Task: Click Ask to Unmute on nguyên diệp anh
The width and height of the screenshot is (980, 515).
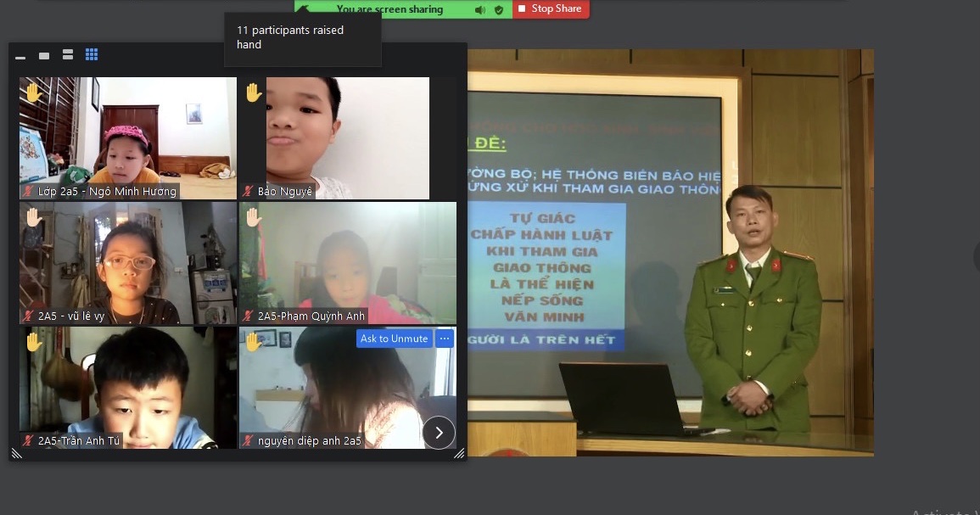Action: pyautogui.click(x=394, y=339)
